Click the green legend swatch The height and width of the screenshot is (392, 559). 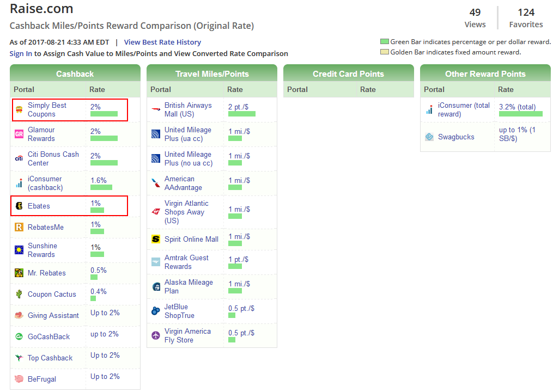pos(384,41)
